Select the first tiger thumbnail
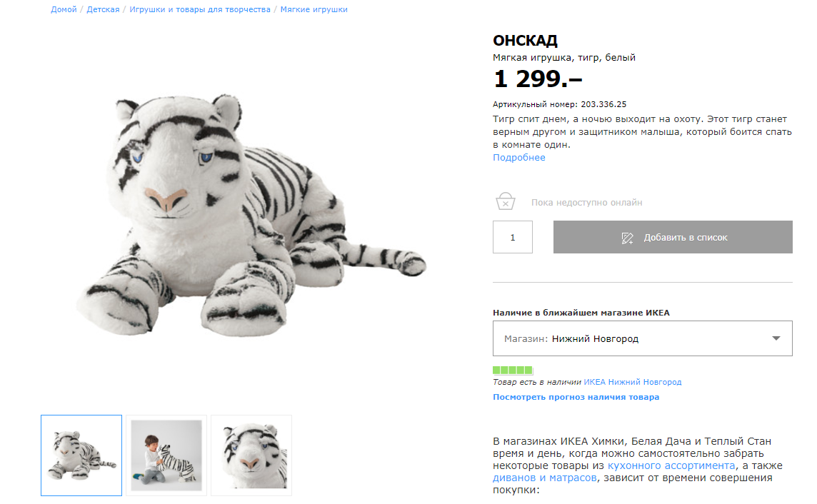Viewport: 817px width, 504px height. 81,455
